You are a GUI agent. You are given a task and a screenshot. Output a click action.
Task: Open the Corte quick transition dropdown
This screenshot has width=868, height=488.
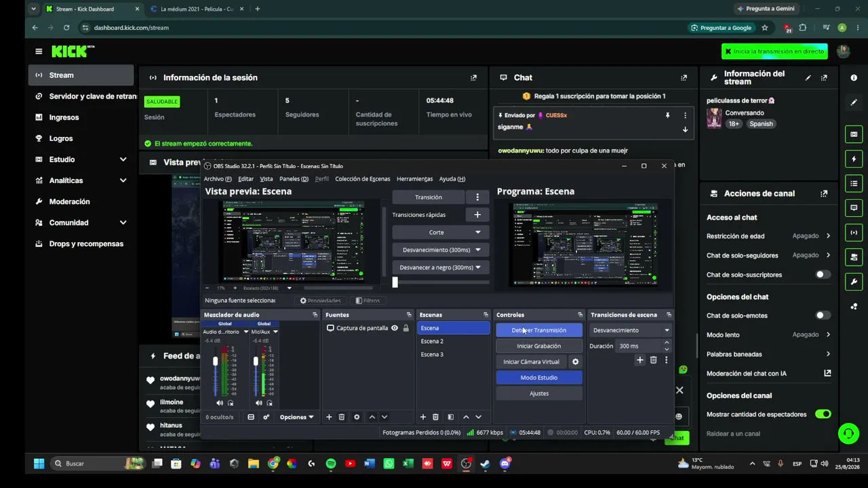[440, 232]
